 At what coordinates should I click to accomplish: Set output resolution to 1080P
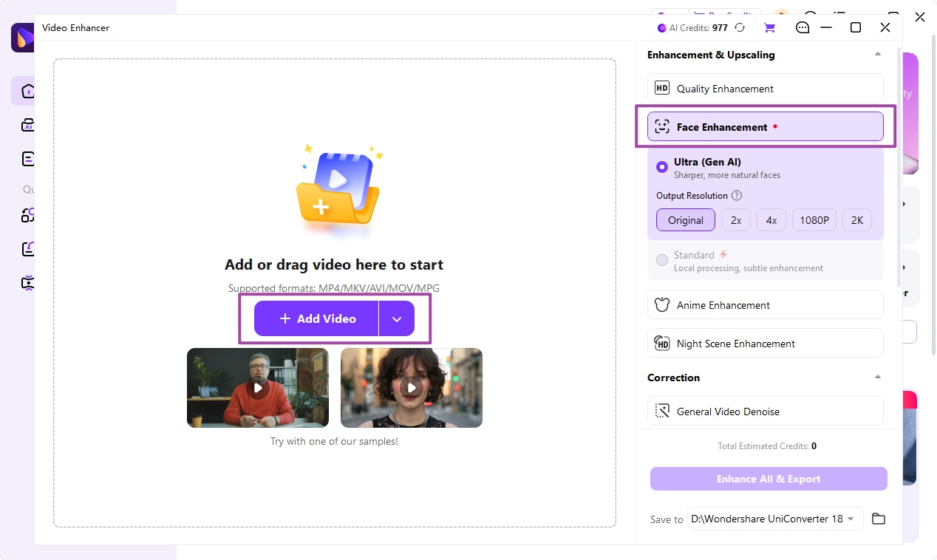tap(814, 220)
